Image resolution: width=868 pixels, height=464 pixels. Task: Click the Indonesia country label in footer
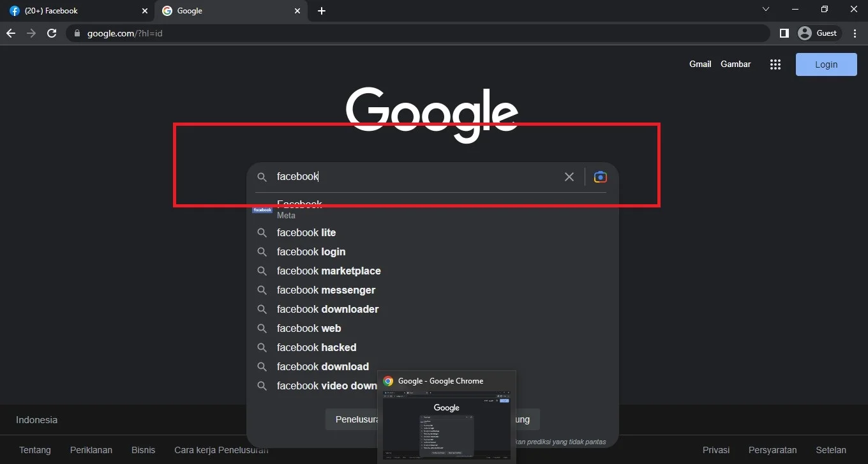click(36, 420)
